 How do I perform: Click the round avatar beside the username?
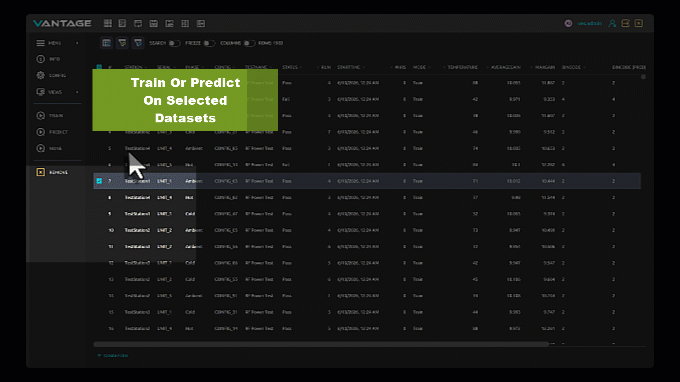[x=568, y=23]
